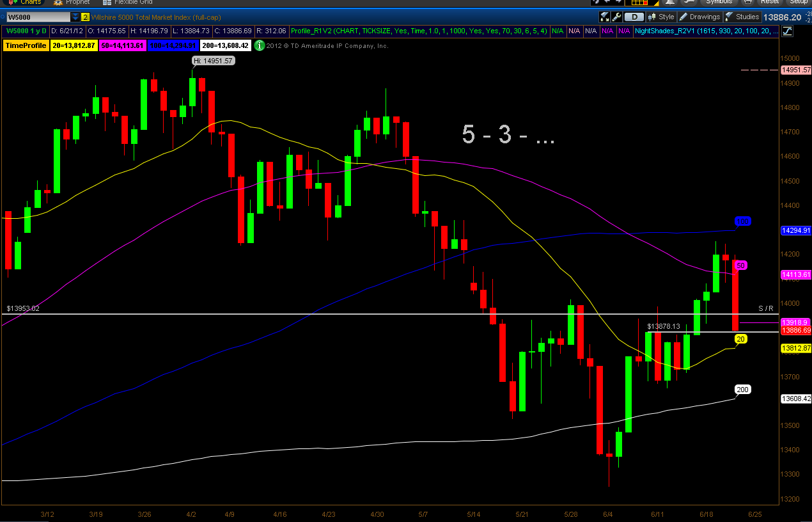Click the yellow number 2 link badge
The height and width of the screenshot is (522, 812).
(x=85, y=17)
